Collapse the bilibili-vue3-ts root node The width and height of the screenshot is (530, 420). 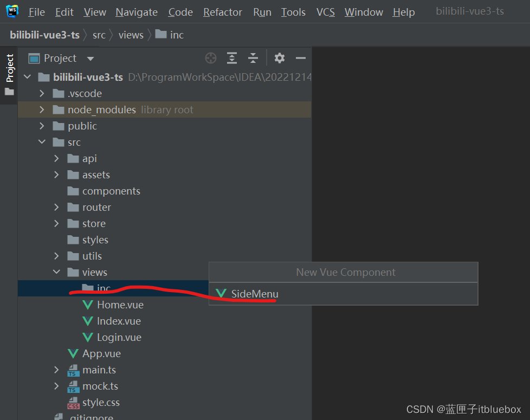pyautogui.click(x=28, y=77)
